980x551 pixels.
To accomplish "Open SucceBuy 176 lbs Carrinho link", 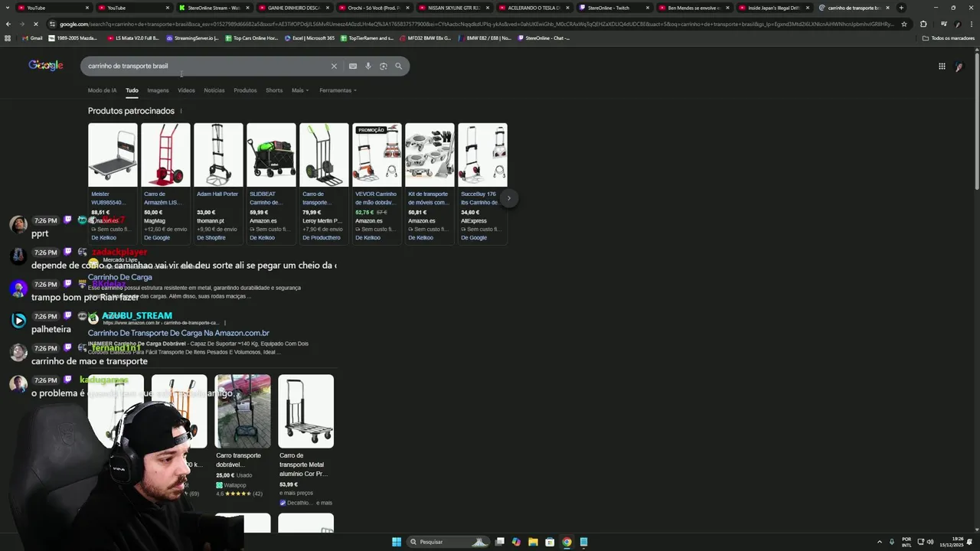I will pyautogui.click(x=480, y=198).
